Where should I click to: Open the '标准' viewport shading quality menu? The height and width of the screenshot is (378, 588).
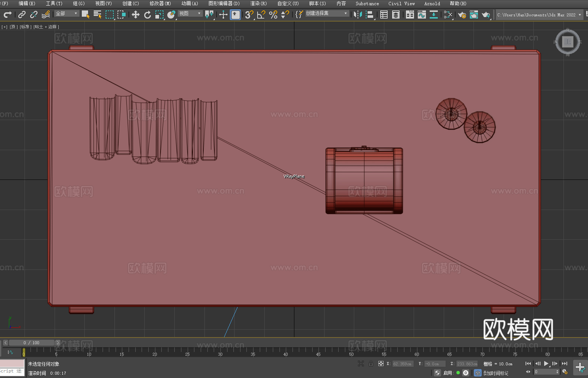tap(26, 27)
